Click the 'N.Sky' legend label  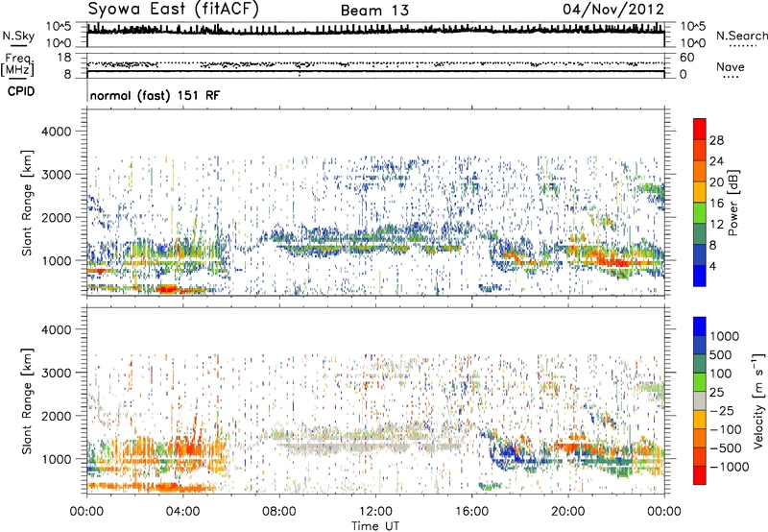(18, 36)
